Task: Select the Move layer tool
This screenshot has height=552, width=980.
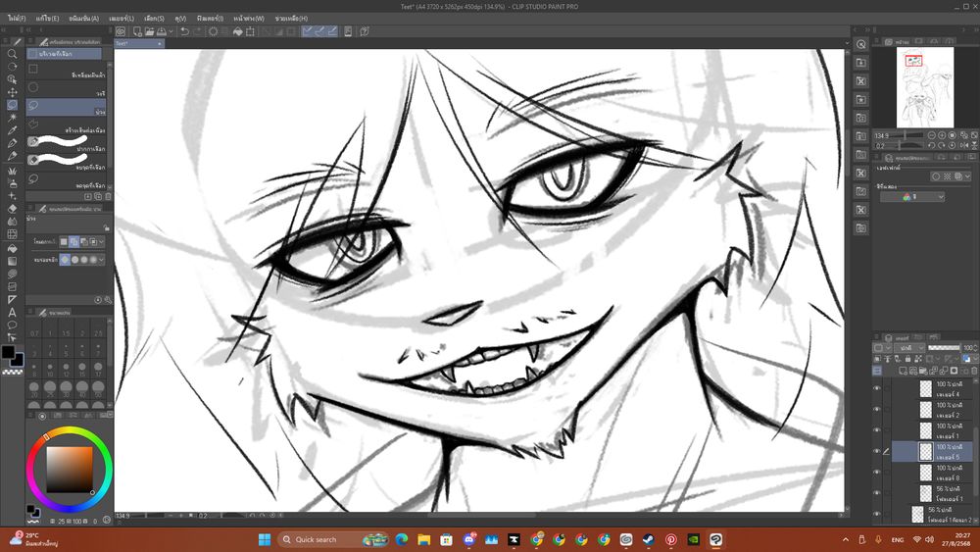Action: click(x=12, y=92)
